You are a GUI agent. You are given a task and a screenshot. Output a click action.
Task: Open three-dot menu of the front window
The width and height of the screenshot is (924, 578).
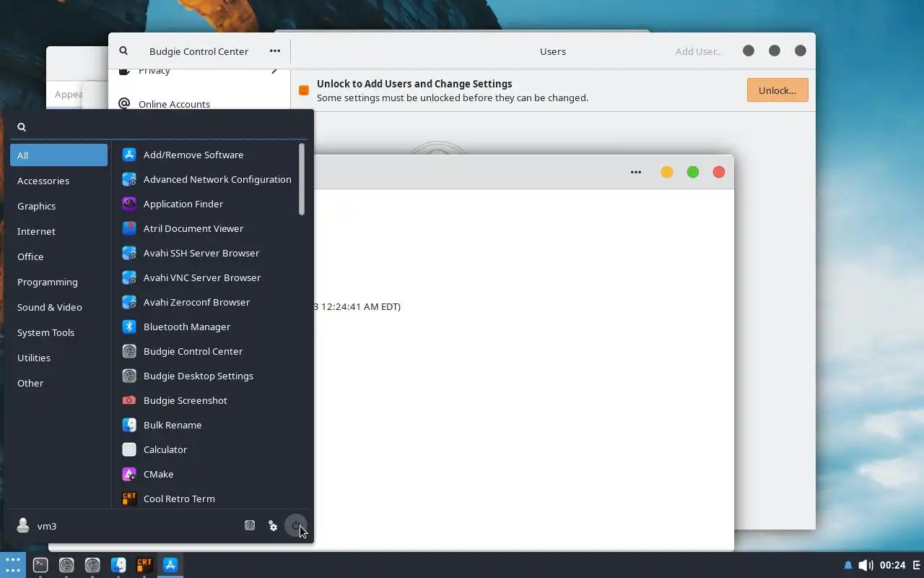click(636, 172)
